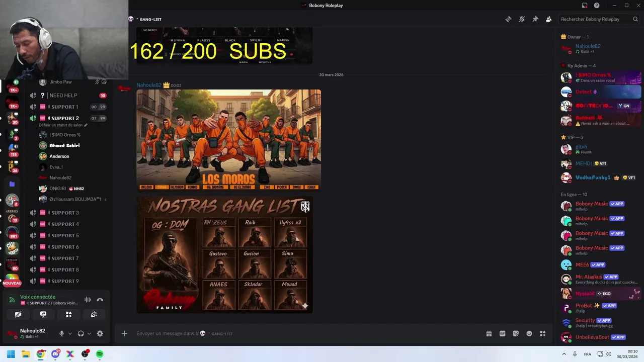Image resolution: width=644 pixels, height=362 pixels.
Task: Open headphone output options arrow
Action: pyautogui.click(x=89, y=333)
